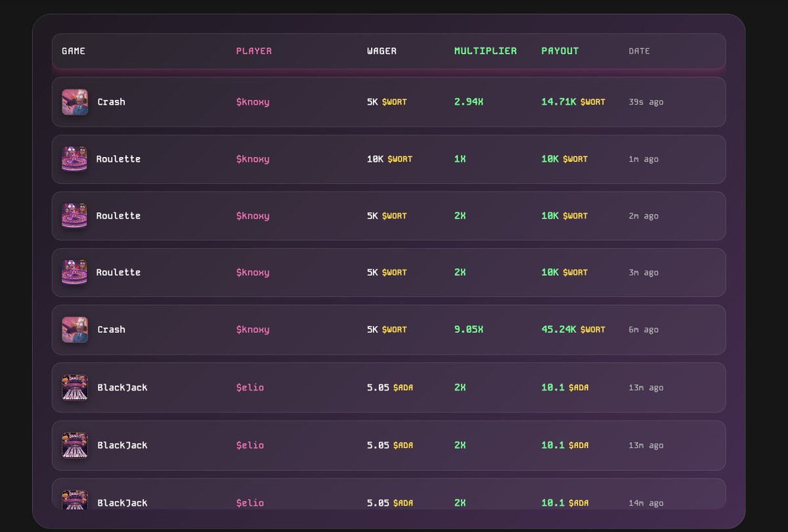Sort by the WAGER column header
Image resolution: width=788 pixels, height=532 pixels.
coord(382,51)
